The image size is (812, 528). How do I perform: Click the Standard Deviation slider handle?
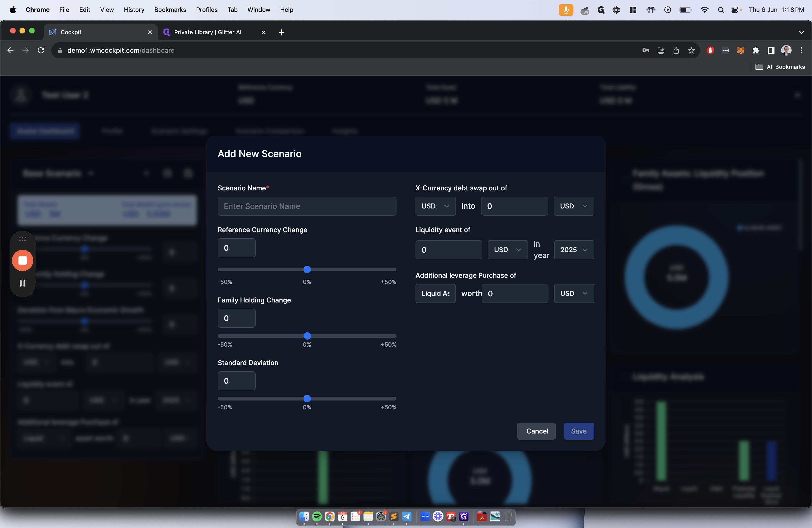307,398
